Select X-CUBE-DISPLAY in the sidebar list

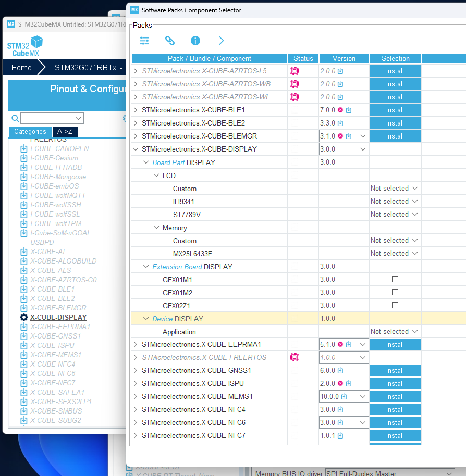coord(58,318)
